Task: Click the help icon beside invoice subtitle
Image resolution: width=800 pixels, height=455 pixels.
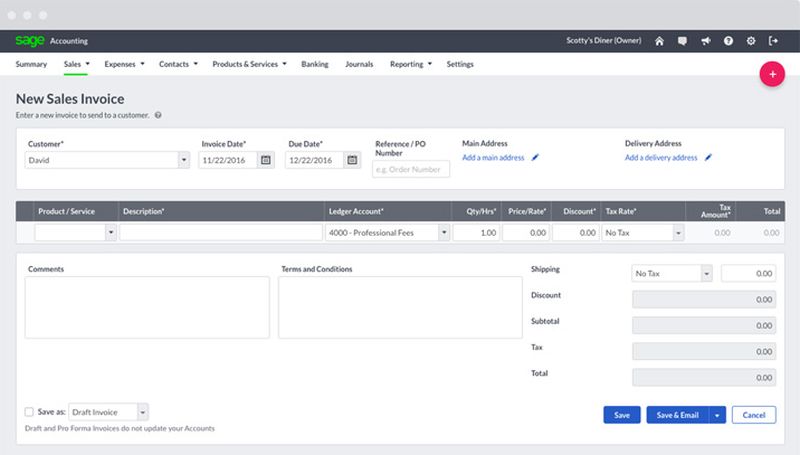Action: coord(158,115)
